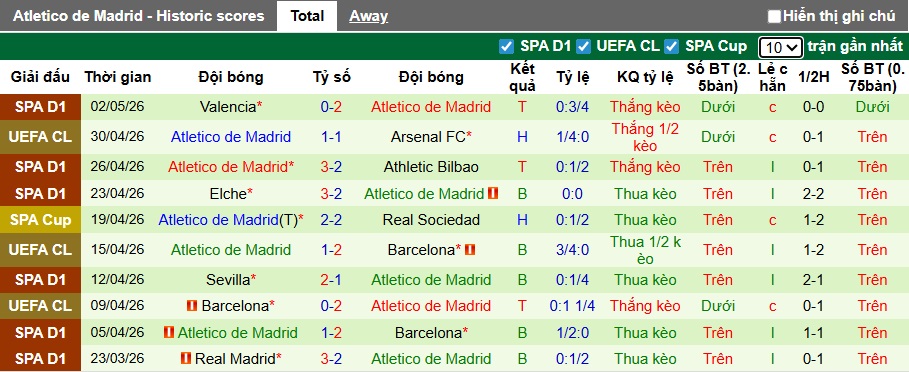Screen dimensions: 909x372
Task: Enable the Hiển thị ghi chú checkbox
Action: click(x=774, y=16)
